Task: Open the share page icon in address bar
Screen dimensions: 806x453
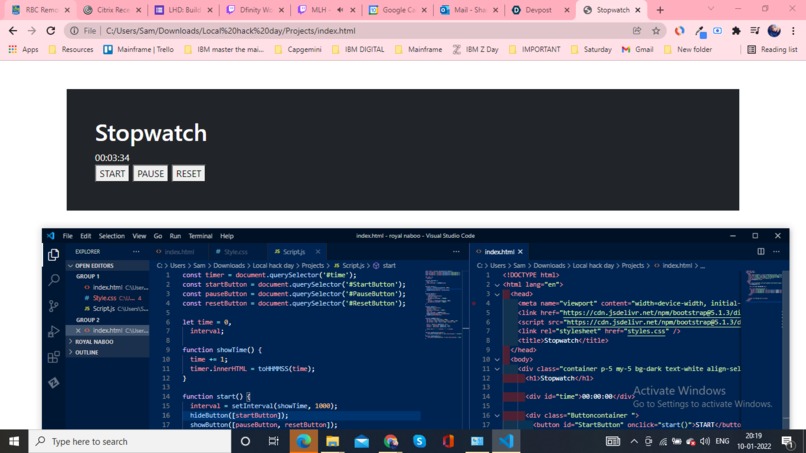Action: pyautogui.click(x=637, y=31)
